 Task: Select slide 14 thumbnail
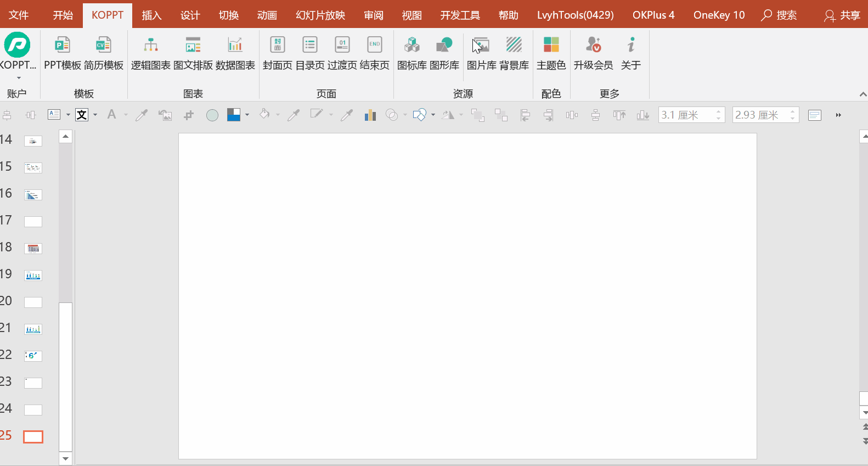(33, 141)
